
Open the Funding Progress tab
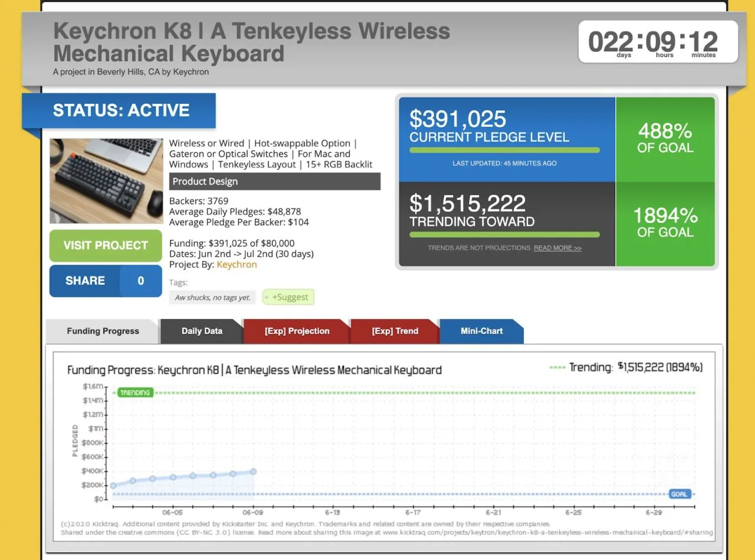[103, 331]
